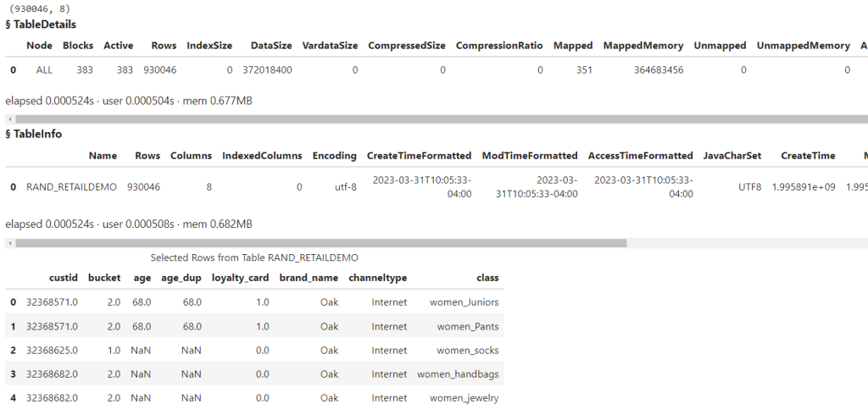Click the CompressionRatio column header
The width and height of the screenshot is (868, 415).
pyautogui.click(x=499, y=46)
